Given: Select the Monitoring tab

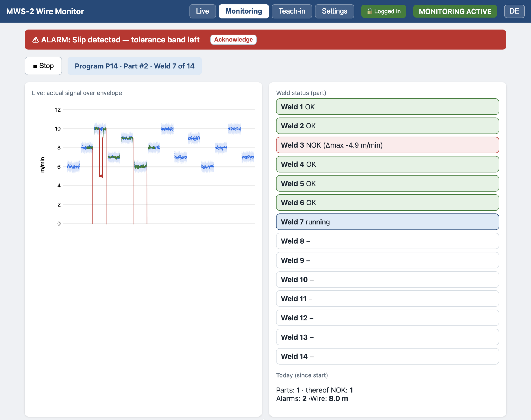Looking at the screenshot, I should coord(244,11).
